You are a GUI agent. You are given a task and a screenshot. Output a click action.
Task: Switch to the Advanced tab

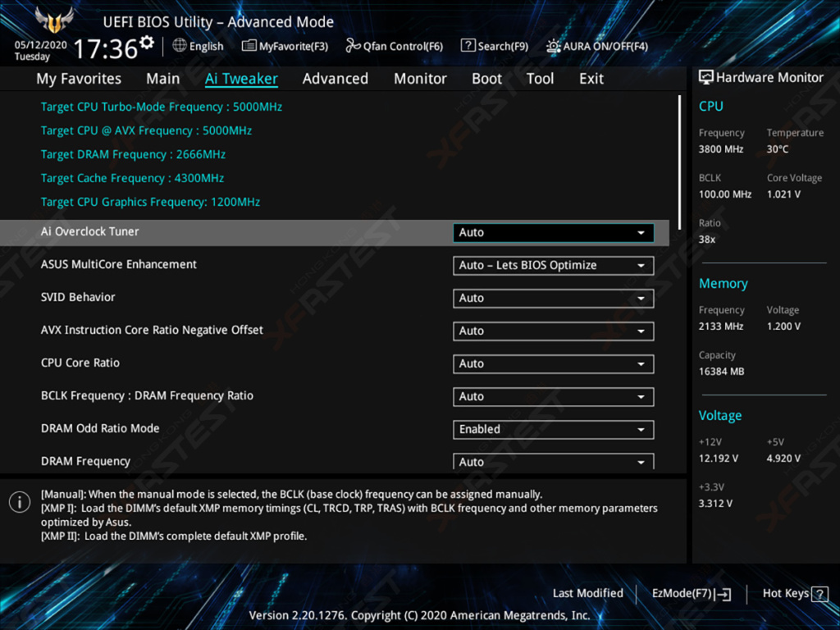[335, 79]
